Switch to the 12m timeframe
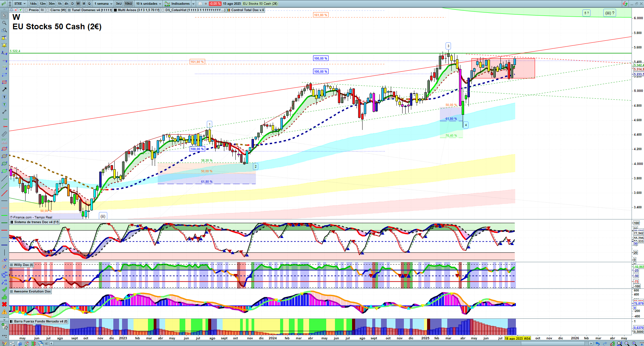Image resolution: width=644 pixels, height=346 pixels. [43, 4]
